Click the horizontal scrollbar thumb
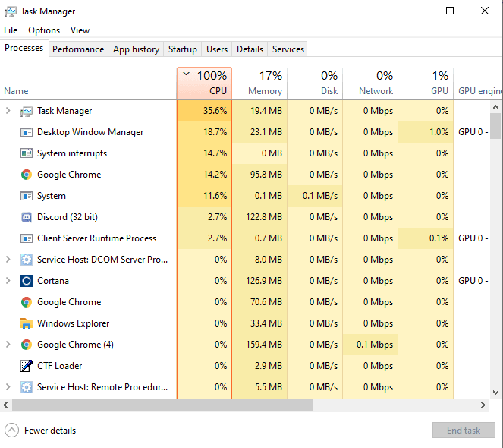This screenshot has width=503, height=448. tap(162, 405)
